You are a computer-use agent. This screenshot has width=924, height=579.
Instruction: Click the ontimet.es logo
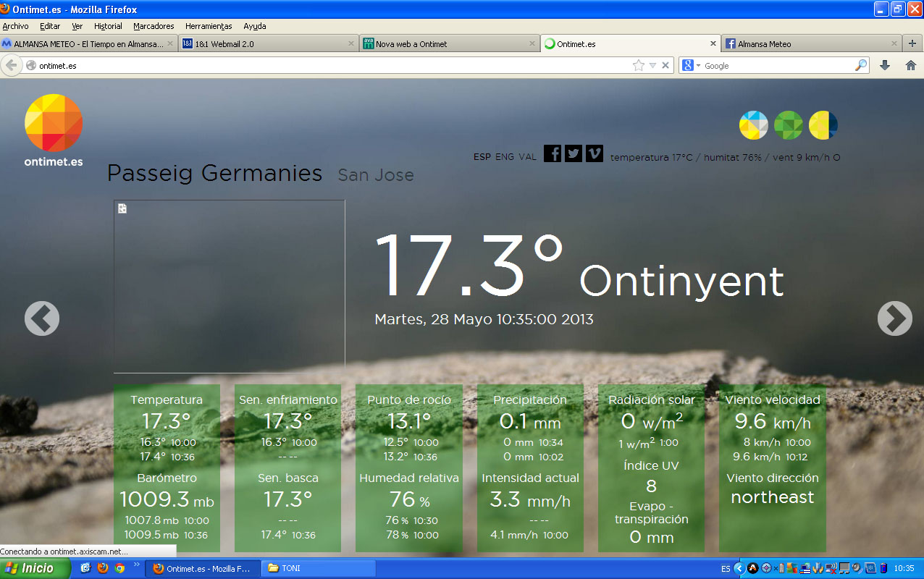tap(54, 131)
